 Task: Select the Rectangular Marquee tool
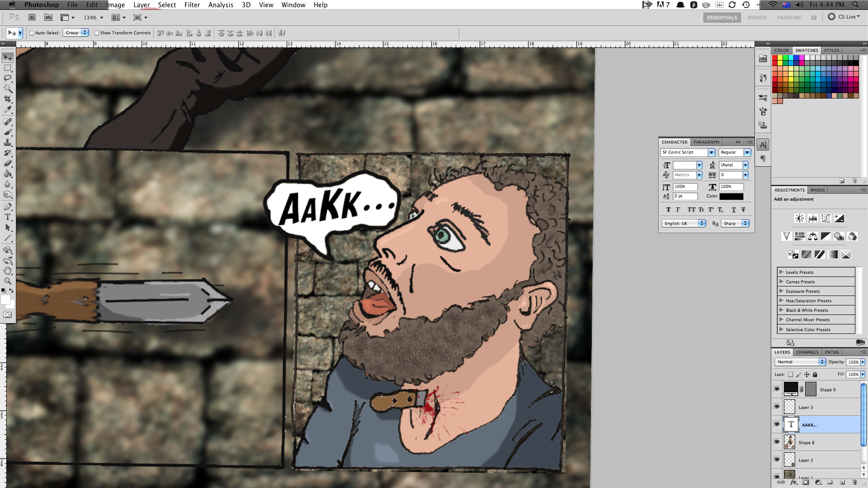pyautogui.click(x=8, y=68)
